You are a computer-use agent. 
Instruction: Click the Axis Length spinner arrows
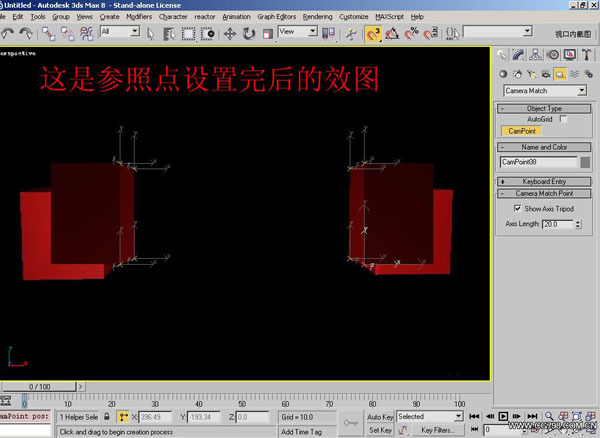(x=578, y=224)
